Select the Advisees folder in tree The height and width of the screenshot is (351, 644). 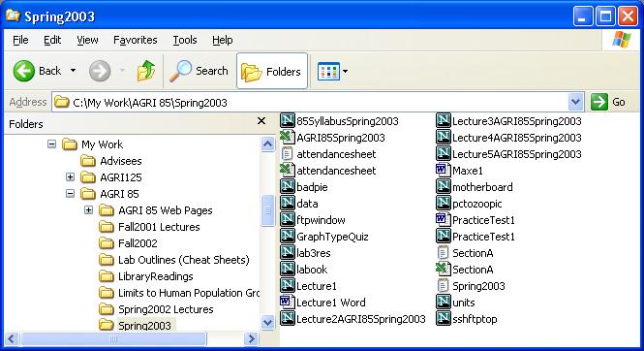coord(111,161)
